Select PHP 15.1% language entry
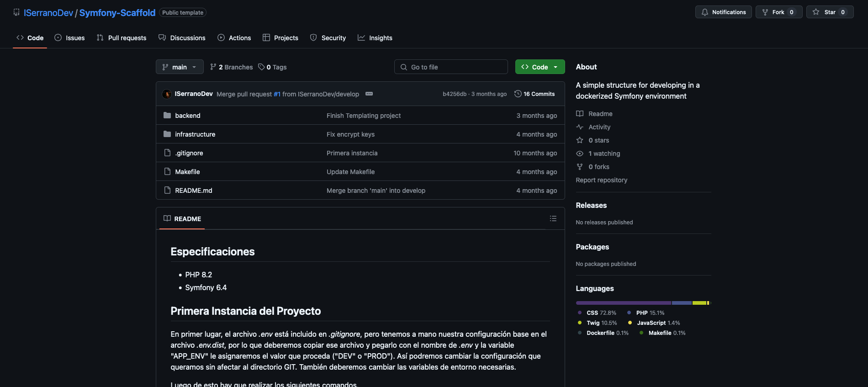Image resolution: width=868 pixels, height=387 pixels. coord(646,313)
